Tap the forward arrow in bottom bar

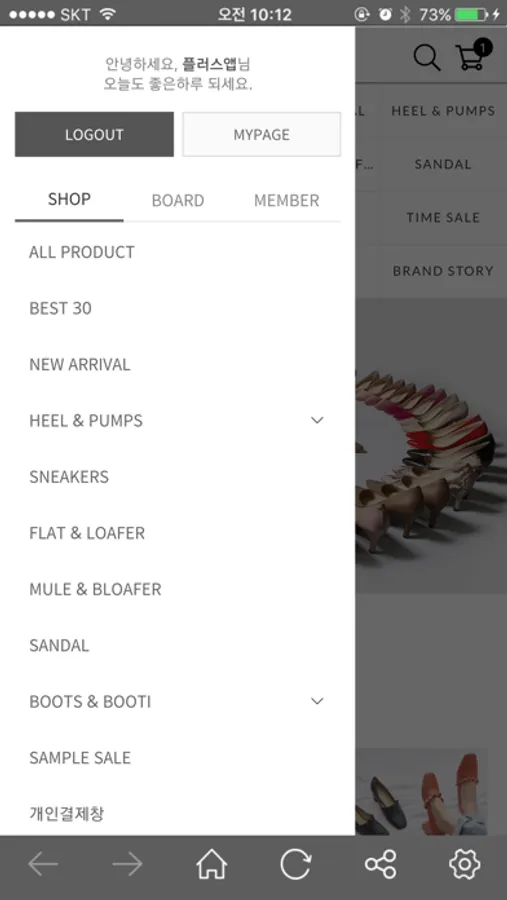point(127,864)
